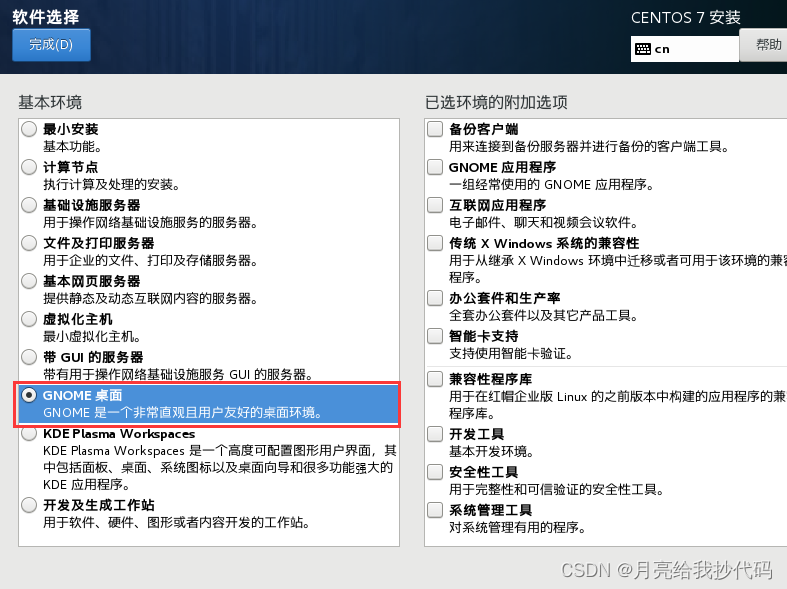Select the cn keyboard layout field
Screen dimensions: 787x589
(x=685, y=49)
